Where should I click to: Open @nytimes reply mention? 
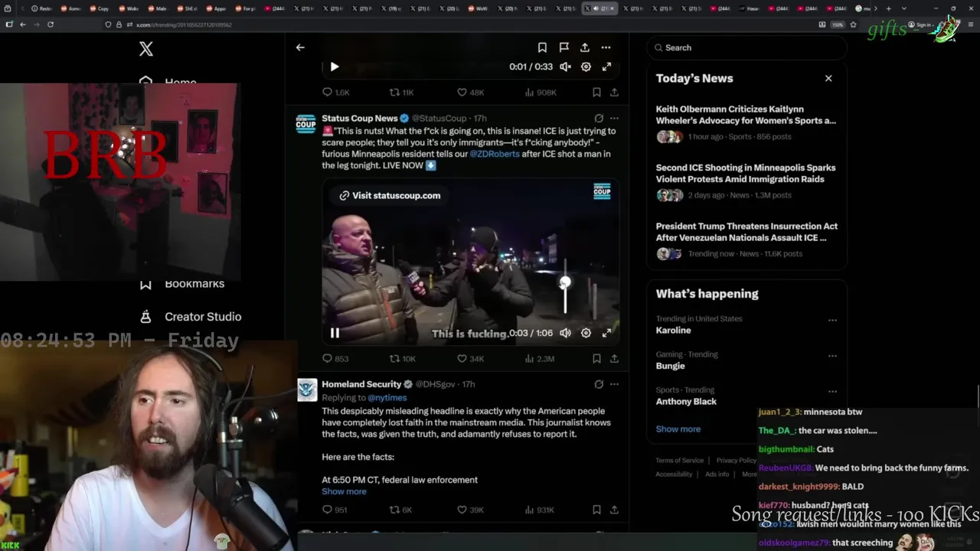[387, 398]
